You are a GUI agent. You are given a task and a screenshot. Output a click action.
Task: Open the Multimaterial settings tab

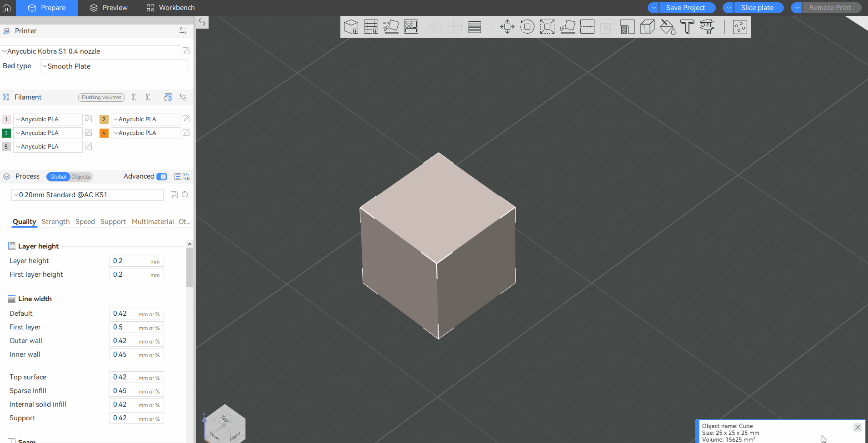pyautogui.click(x=153, y=222)
